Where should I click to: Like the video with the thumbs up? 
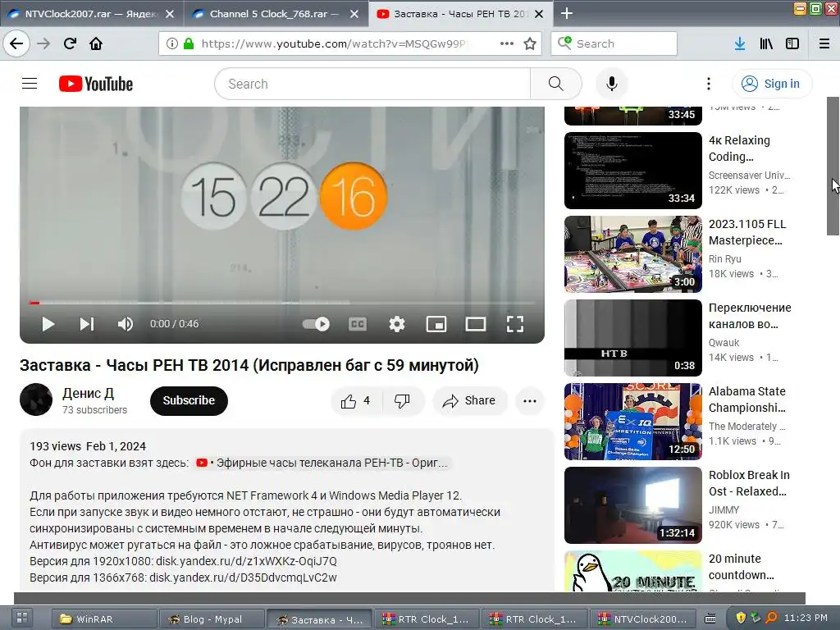click(356, 400)
